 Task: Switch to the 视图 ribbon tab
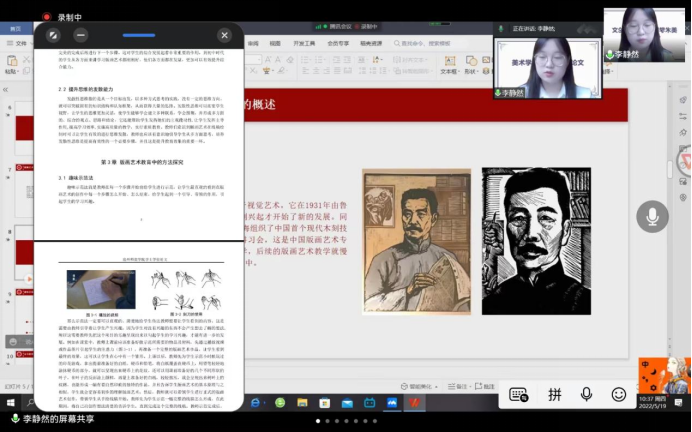click(x=275, y=43)
